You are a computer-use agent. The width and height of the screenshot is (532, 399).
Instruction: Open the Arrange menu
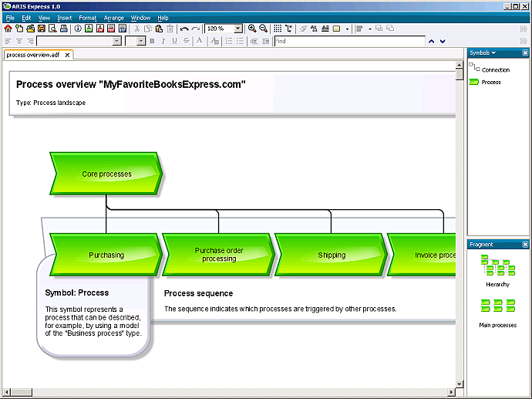(x=113, y=18)
